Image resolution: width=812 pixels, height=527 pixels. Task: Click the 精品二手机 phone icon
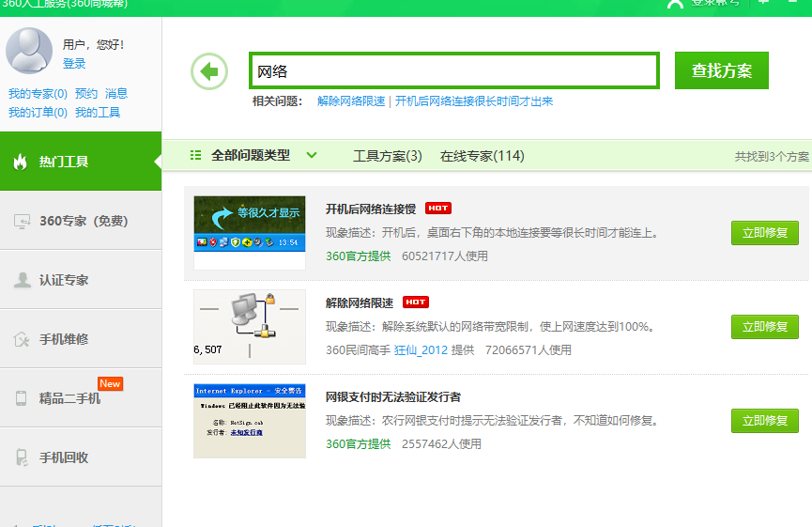coord(22,398)
